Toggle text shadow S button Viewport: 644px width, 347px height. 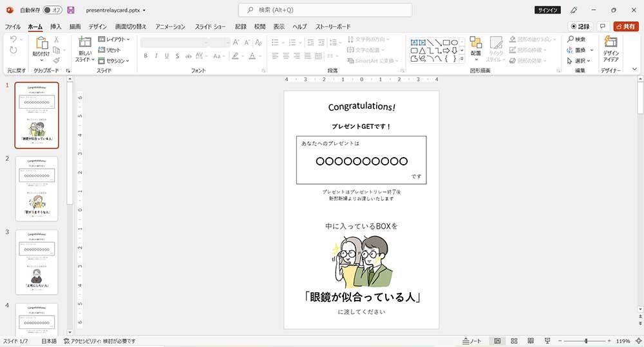(178, 56)
